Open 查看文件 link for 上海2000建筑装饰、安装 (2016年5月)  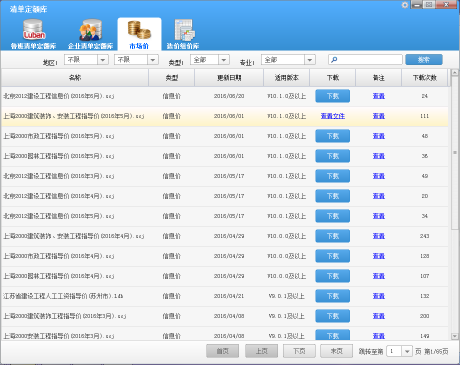pyautogui.click(x=333, y=116)
